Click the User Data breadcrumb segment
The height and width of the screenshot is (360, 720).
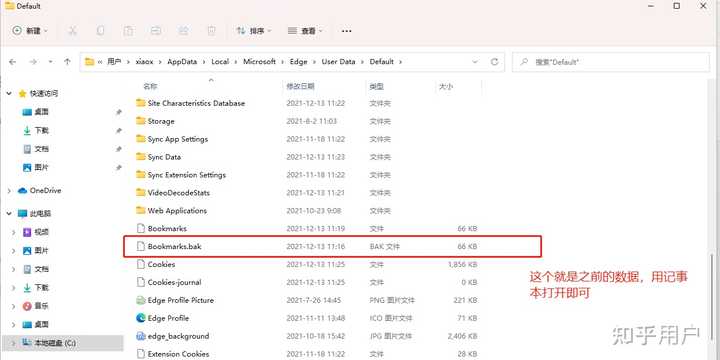point(338,62)
